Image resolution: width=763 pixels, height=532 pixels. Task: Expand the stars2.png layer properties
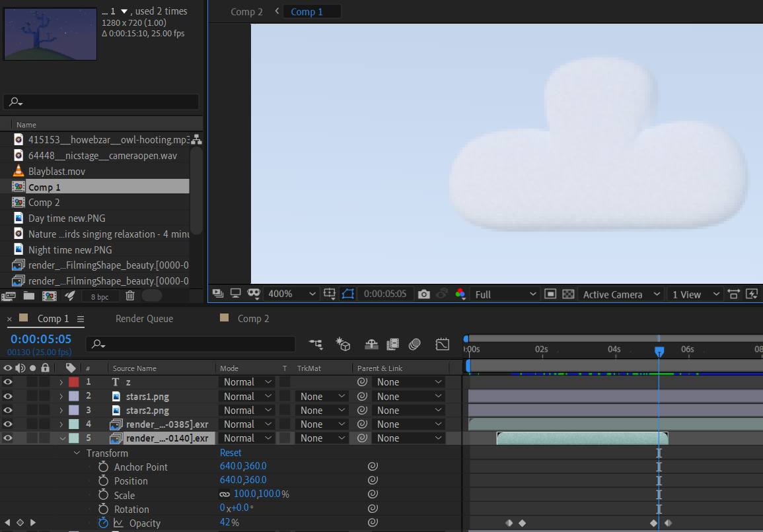point(61,411)
